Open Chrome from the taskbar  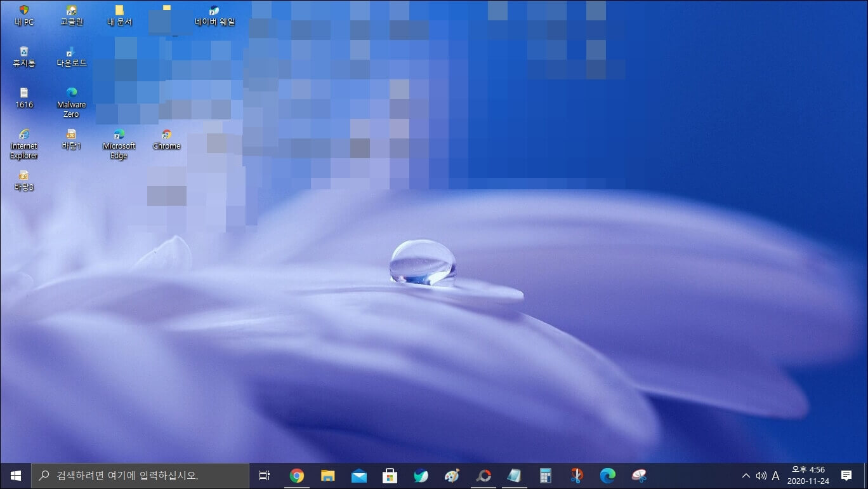pyautogui.click(x=297, y=476)
